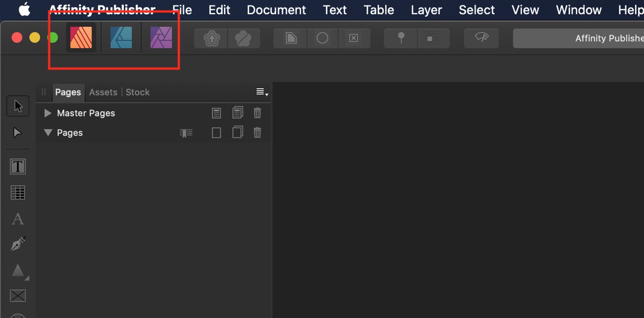644x318 pixels.
Task: Open the Window menu
Action: pos(579,10)
